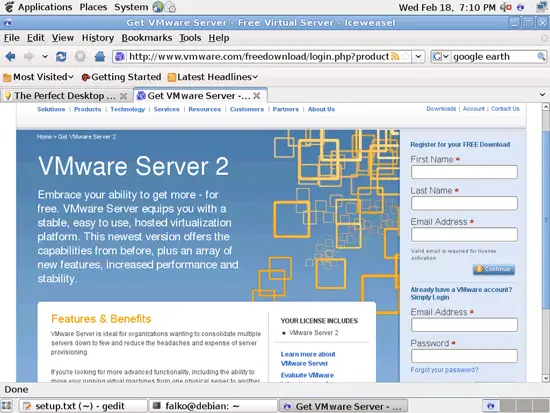The width and height of the screenshot is (550, 413).
Task: Stop page loading with the stop icon
Action: 80,56
